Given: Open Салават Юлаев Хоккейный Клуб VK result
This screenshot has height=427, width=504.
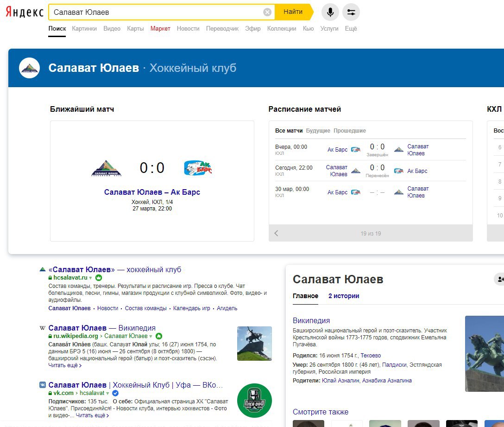Looking at the screenshot, I should [x=136, y=385].
